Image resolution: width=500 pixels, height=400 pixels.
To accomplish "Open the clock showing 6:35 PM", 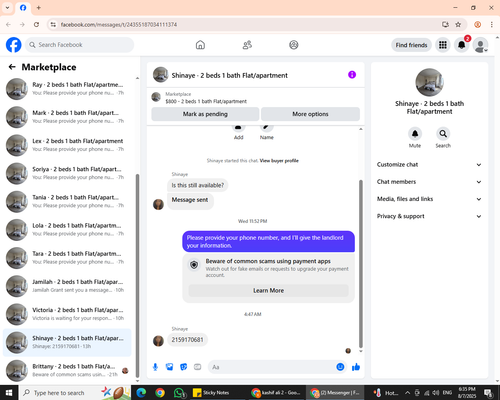I will coord(467,393).
